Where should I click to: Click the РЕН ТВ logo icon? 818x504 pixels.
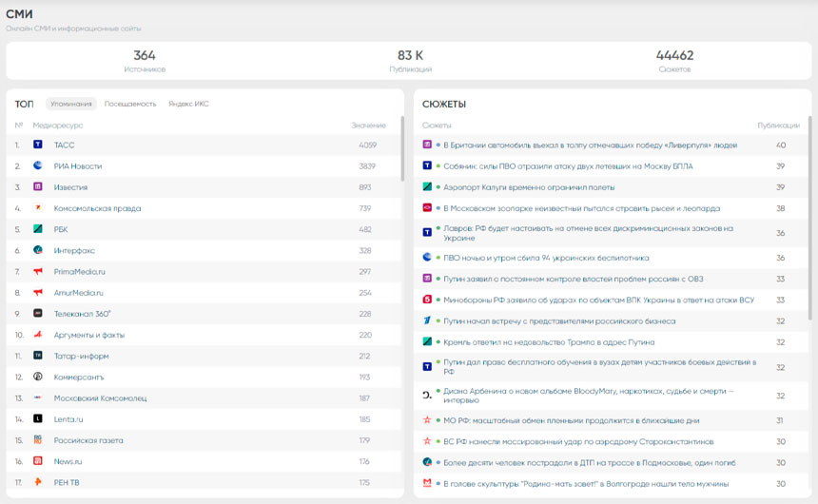pos(38,482)
